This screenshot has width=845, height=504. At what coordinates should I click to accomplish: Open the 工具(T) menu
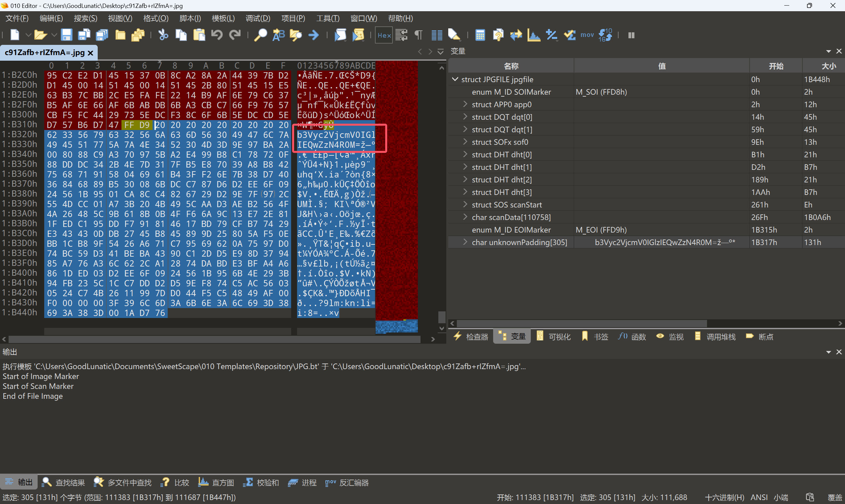(x=328, y=18)
